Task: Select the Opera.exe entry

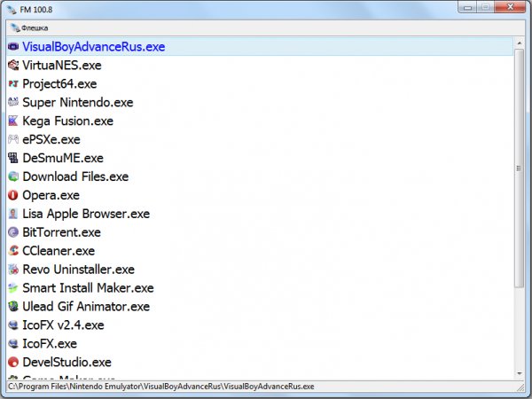Action: point(260,195)
